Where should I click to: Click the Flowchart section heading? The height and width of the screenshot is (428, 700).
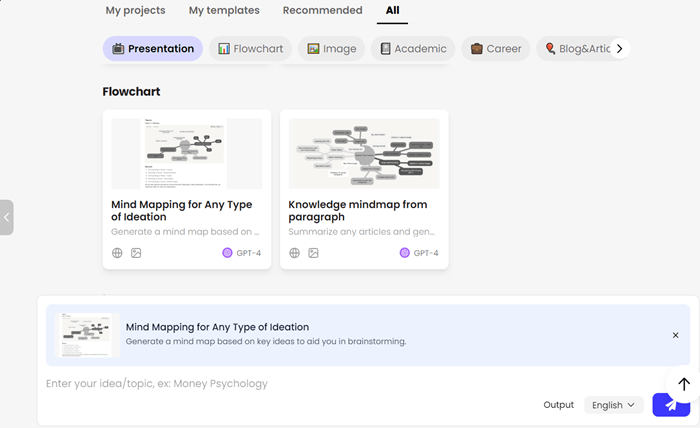131,91
